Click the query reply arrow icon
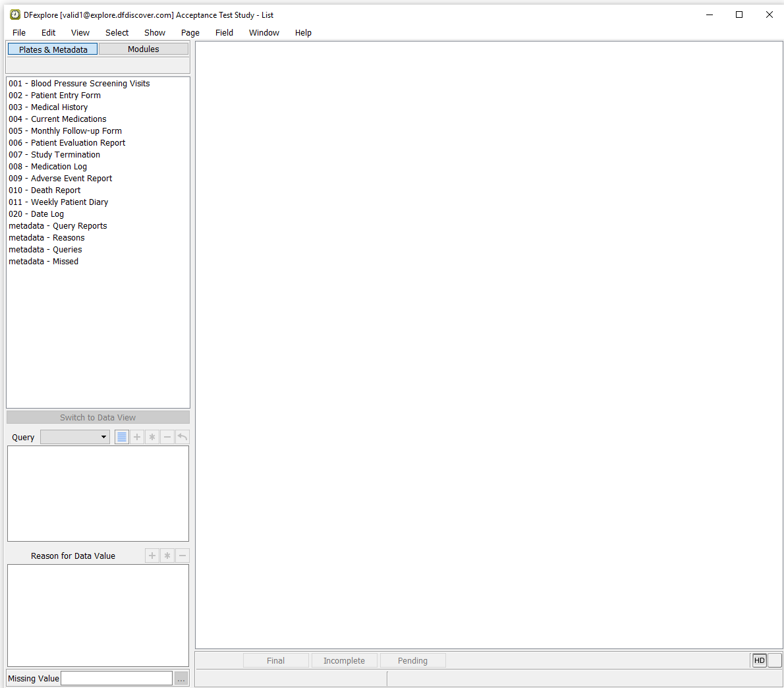This screenshot has height=688, width=784. [182, 437]
